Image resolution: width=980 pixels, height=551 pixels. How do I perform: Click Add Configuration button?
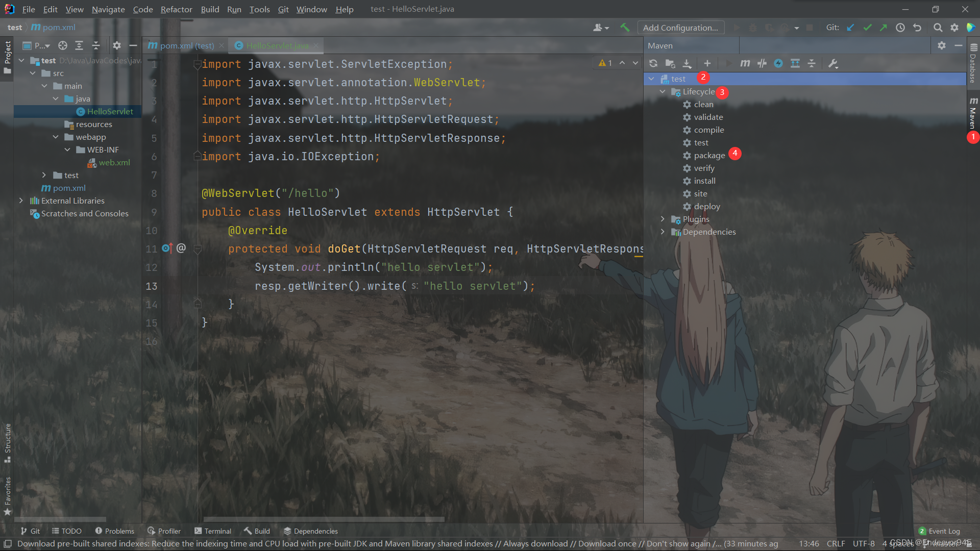(680, 28)
